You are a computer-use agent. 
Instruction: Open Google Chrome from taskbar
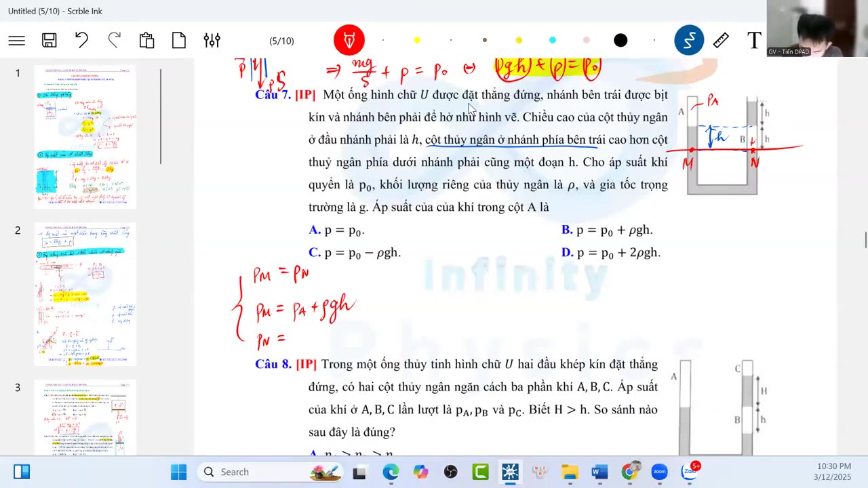click(629, 472)
